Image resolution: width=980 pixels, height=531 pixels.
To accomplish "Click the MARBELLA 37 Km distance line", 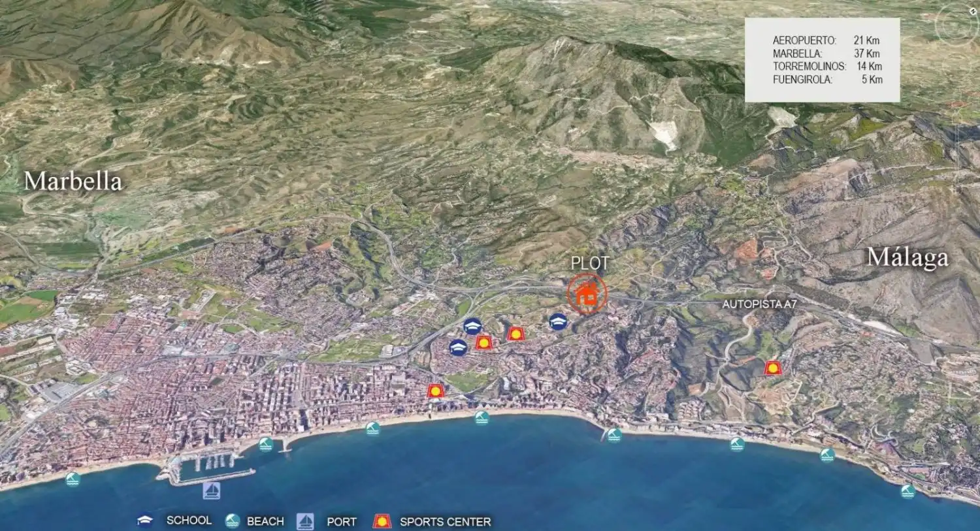I will [x=826, y=54].
